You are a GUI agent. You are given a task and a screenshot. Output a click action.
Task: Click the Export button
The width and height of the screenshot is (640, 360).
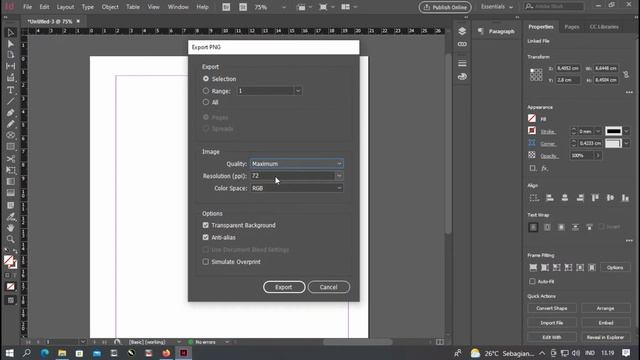coord(284,287)
